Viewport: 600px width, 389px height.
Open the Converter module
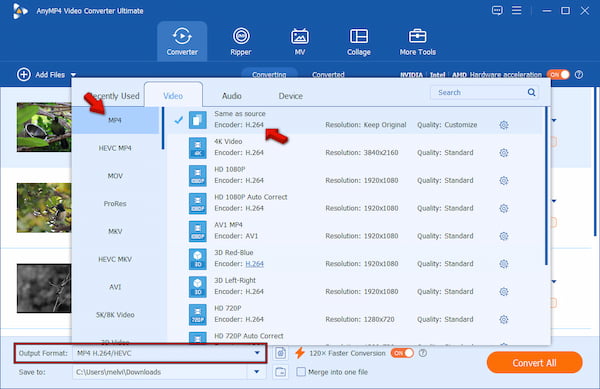(x=182, y=41)
